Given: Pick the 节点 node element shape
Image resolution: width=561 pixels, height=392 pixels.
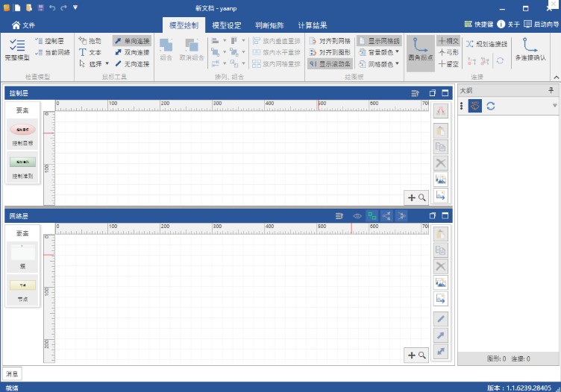Looking at the screenshot, I should pos(22,290).
